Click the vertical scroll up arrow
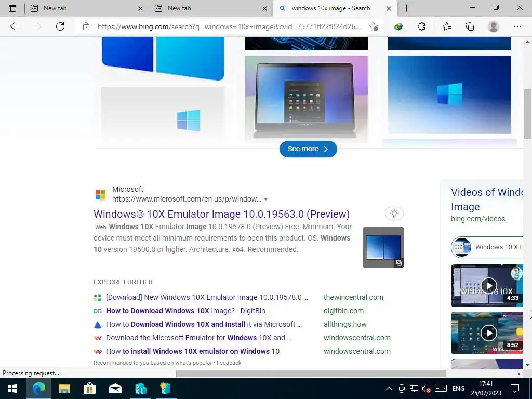Viewport: 532px width, 399px height. pyautogui.click(x=527, y=42)
